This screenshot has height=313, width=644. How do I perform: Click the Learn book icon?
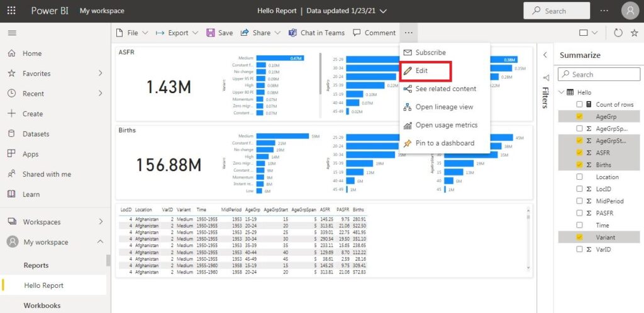pyautogui.click(x=12, y=194)
